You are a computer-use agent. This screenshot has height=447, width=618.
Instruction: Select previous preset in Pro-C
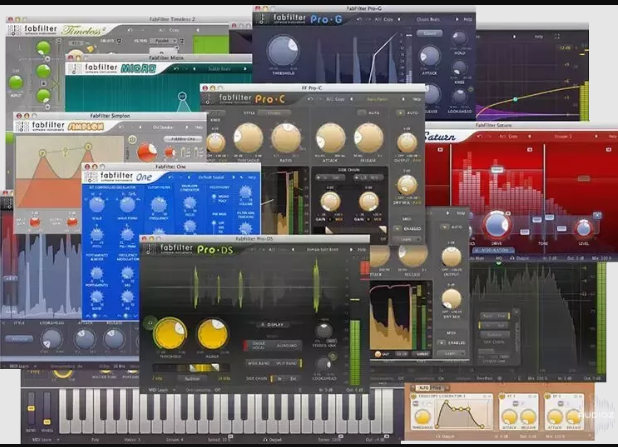tap(352, 99)
